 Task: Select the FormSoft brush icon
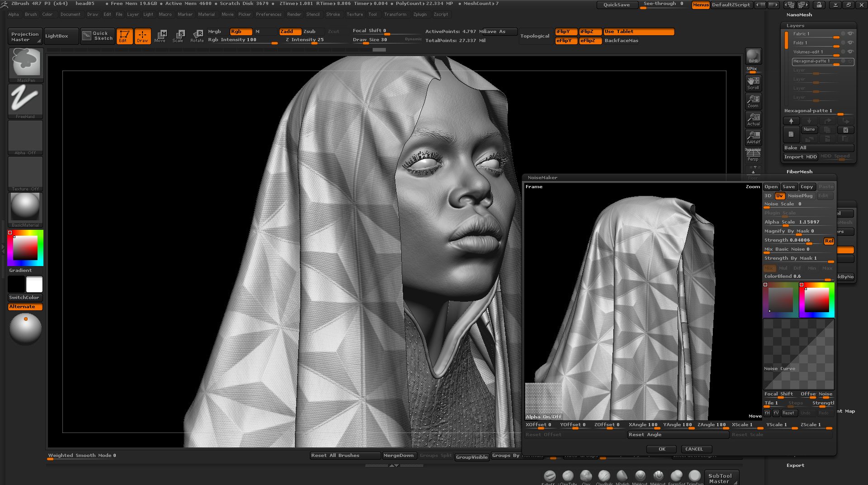coord(677,476)
